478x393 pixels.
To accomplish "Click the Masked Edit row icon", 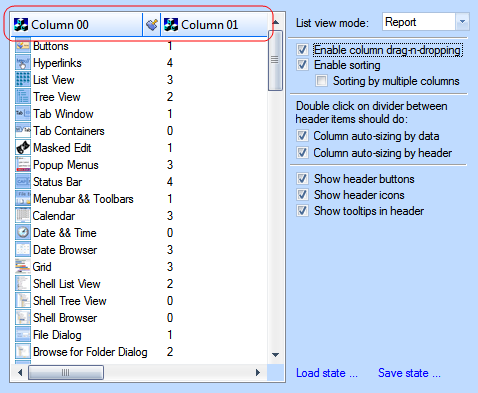I will coord(23,148).
